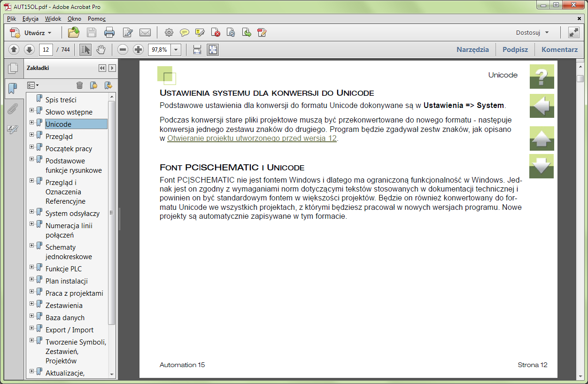Screen dimensions: 588x384
Task: Toggle the bookmarks panel icon in the sidebar
Action: point(13,88)
